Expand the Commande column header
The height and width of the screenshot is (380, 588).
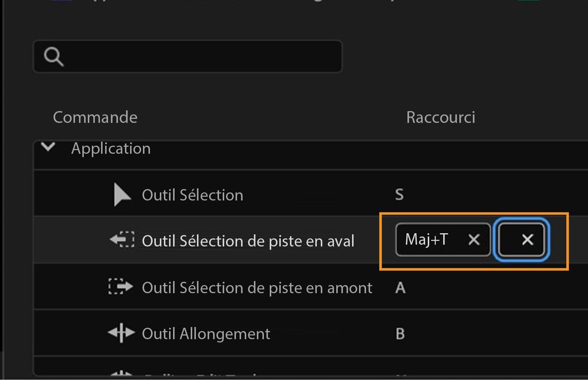click(x=95, y=117)
